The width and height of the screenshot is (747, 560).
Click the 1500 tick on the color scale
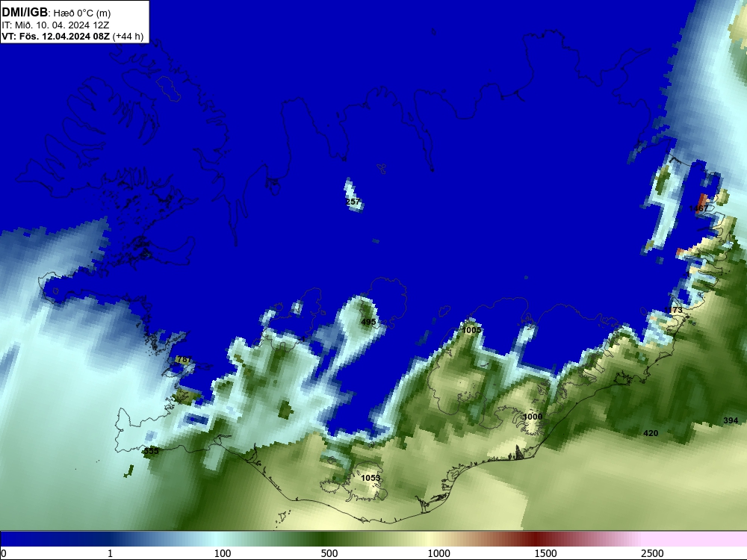click(x=545, y=553)
